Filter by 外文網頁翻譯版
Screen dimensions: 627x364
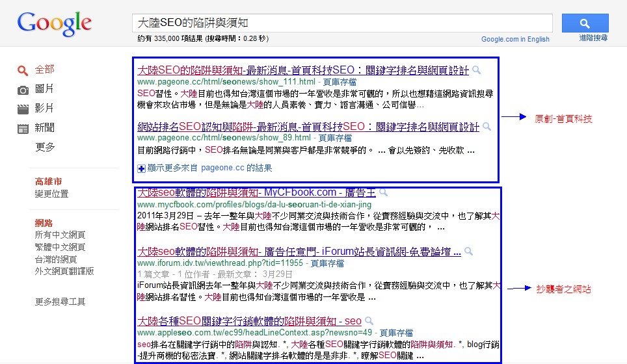64,271
